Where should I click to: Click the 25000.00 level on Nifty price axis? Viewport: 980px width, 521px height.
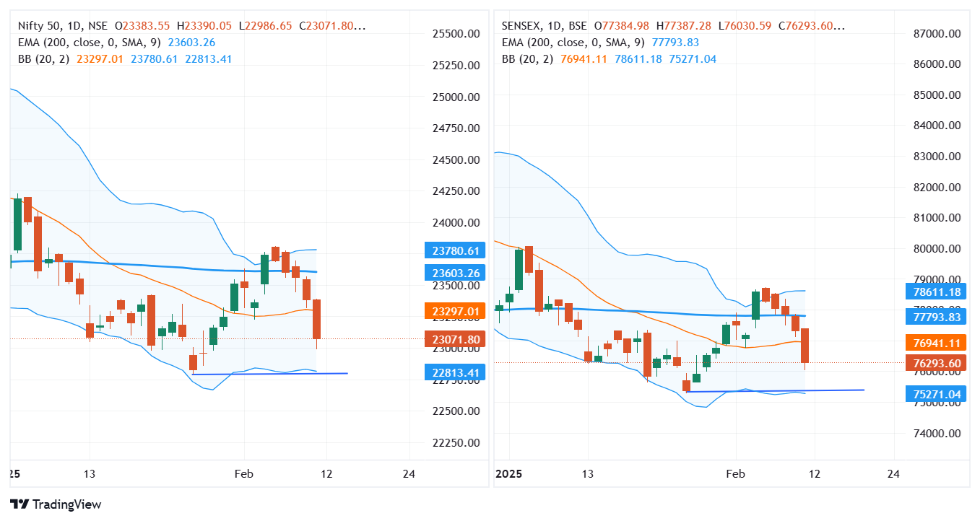pos(456,97)
